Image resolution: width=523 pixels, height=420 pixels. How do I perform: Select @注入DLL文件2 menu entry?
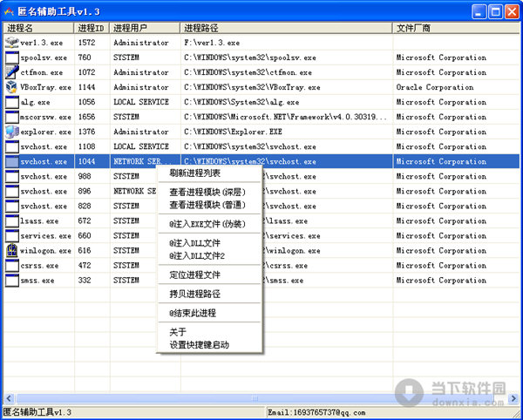[209, 255]
